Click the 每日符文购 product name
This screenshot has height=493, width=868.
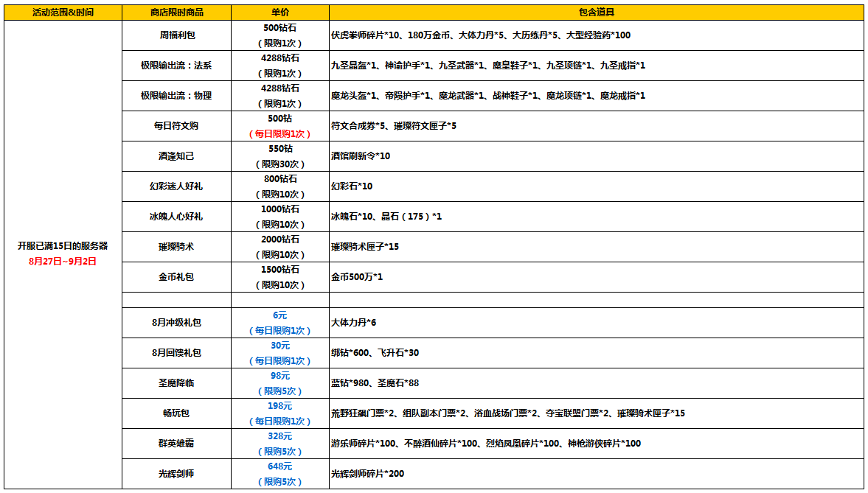[x=176, y=126]
